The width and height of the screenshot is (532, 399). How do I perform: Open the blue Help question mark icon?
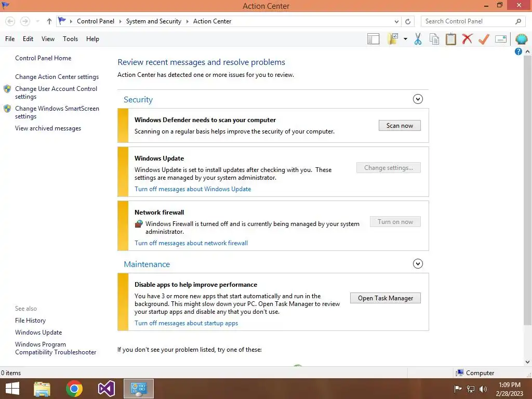tap(518, 51)
